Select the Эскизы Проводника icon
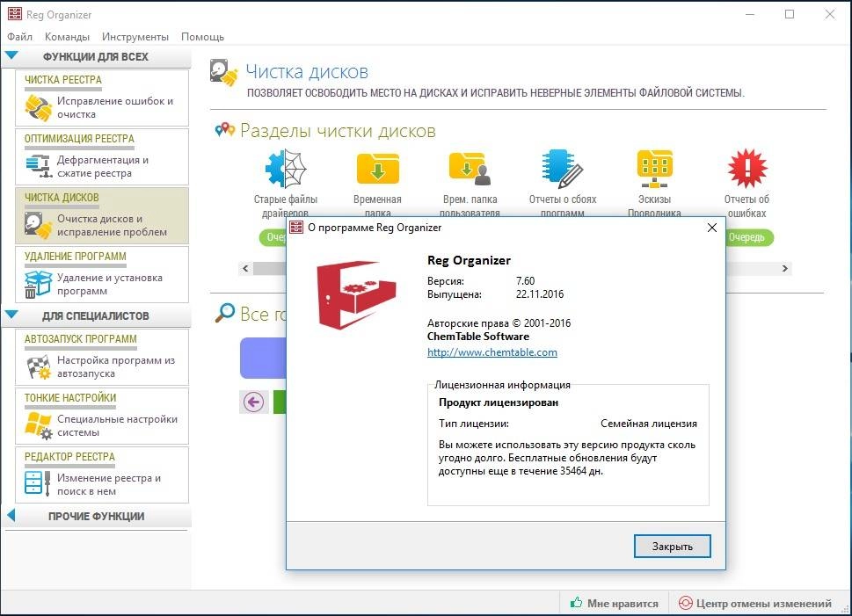 click(655, 169)
